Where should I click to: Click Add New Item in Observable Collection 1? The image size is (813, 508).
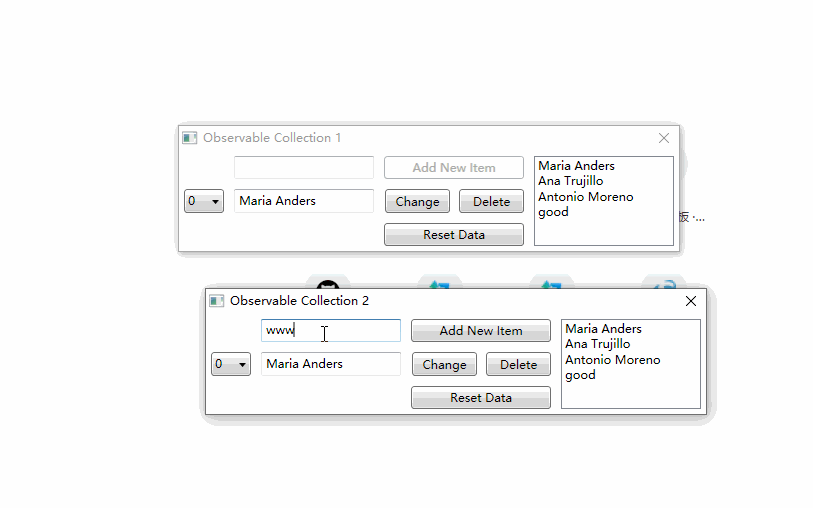454,168
